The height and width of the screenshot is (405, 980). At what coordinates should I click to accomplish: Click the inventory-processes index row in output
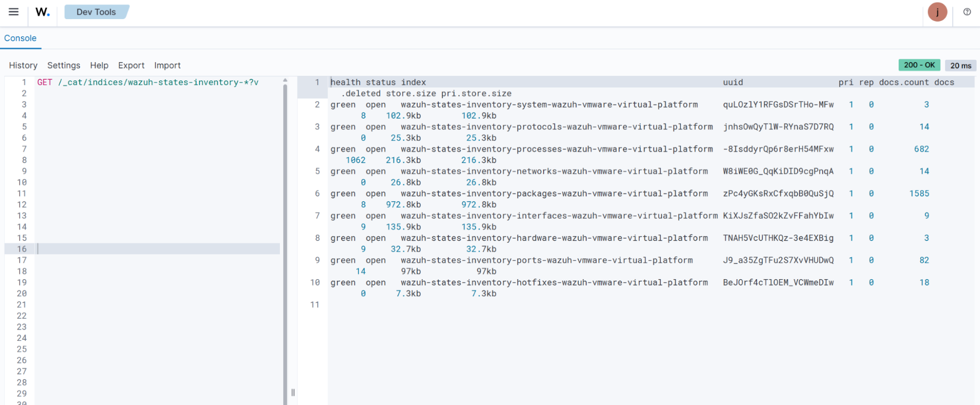(556, 149)
